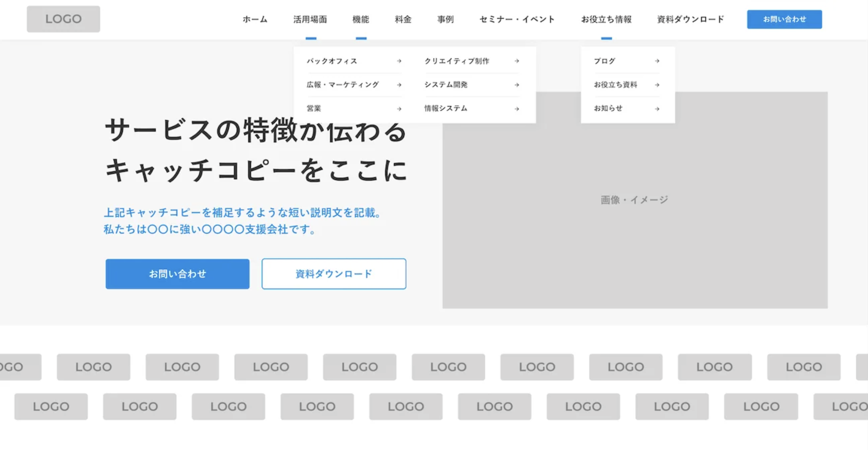868x450 pixels.
Task: Click the arrow icon beside 情報システム
Action: [517, 109]
